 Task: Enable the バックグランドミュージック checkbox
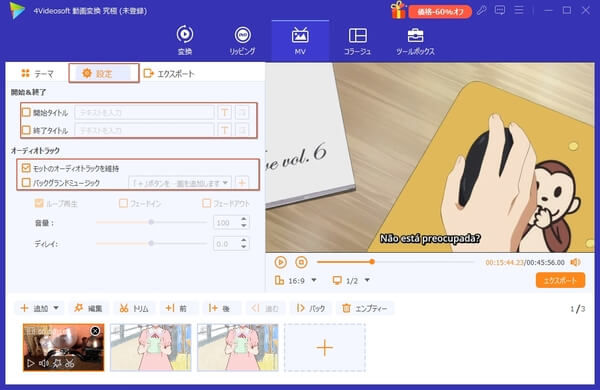(26, 183)
